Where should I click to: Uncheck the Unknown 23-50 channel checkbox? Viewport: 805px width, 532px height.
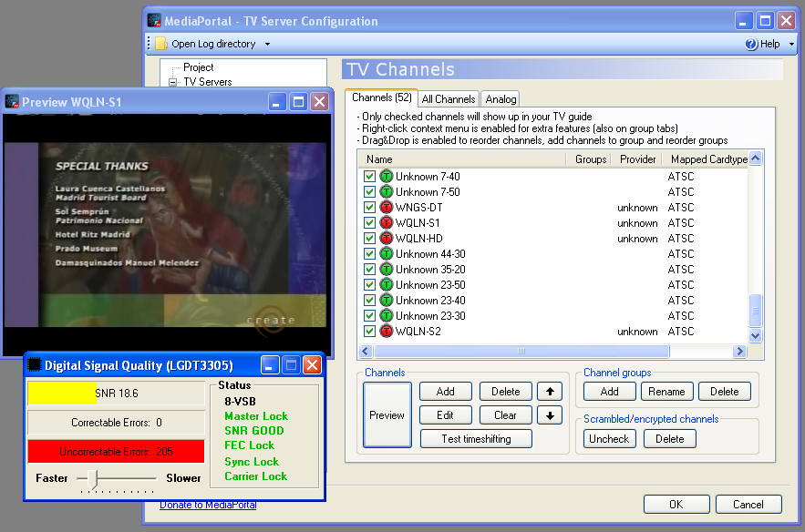(369, 285)
